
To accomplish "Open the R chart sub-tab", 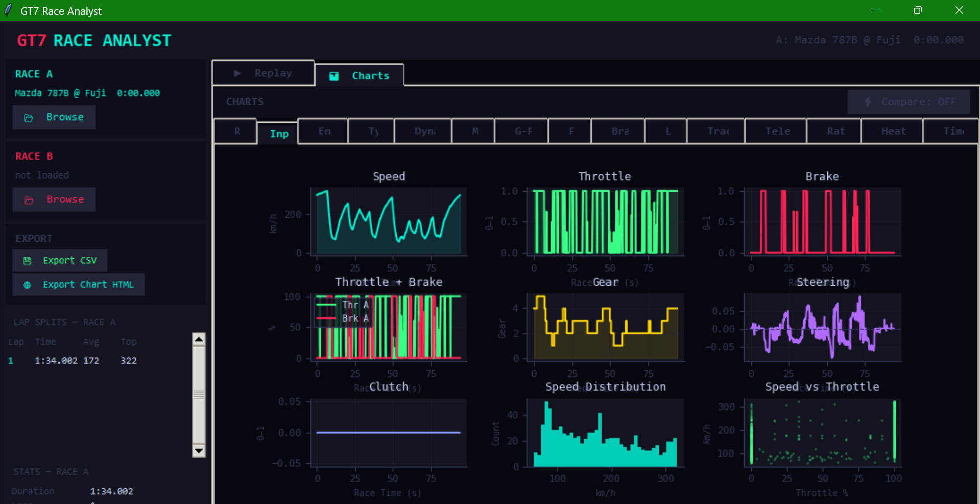I will point(236,131).
